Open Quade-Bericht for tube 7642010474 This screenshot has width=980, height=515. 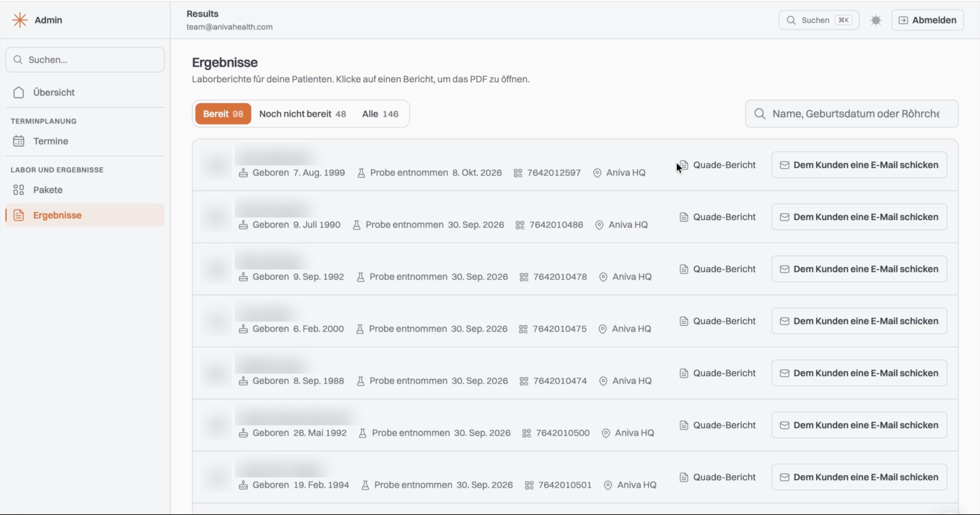(x=717, y=373)
